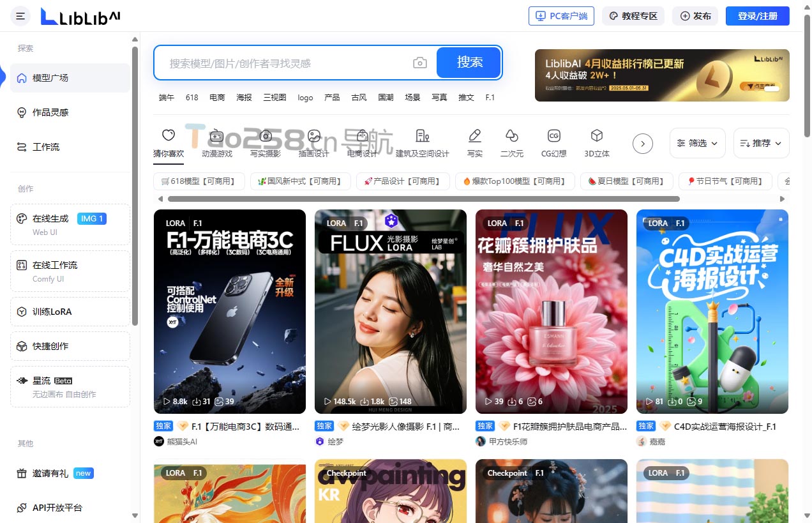Show more categories with the right chevron
This screenshot has width=812, height=523.
[643, 144]
